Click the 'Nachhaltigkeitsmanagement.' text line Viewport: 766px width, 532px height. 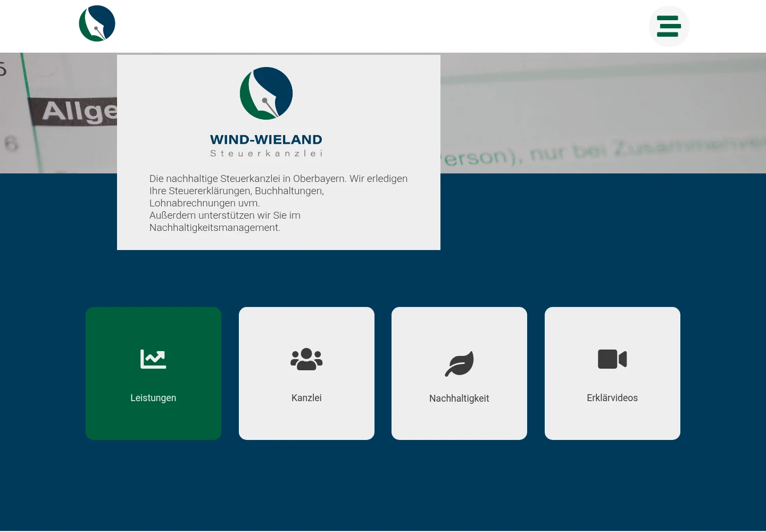215,228
